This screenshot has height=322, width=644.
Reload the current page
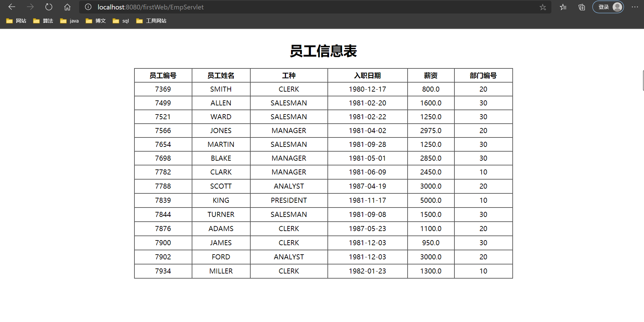coord(49,7)
